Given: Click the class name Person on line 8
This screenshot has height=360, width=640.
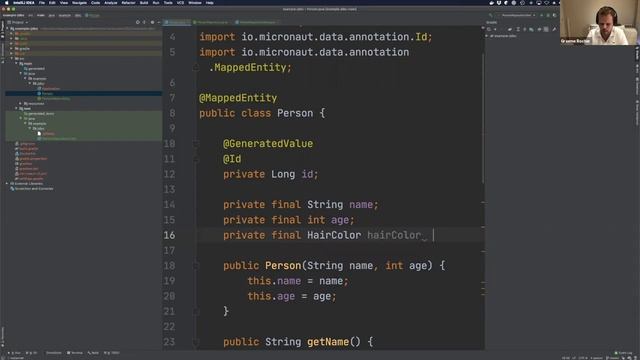Looking at the screenshot, I should (x=295, y=113).
